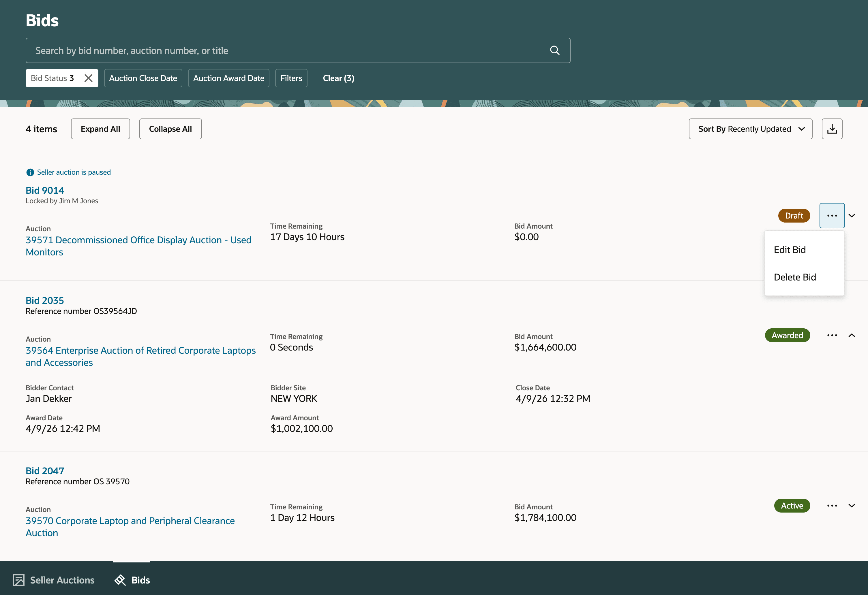
Task: Expand Bid 2047 details chevron
Action: (x=852, y=505)
